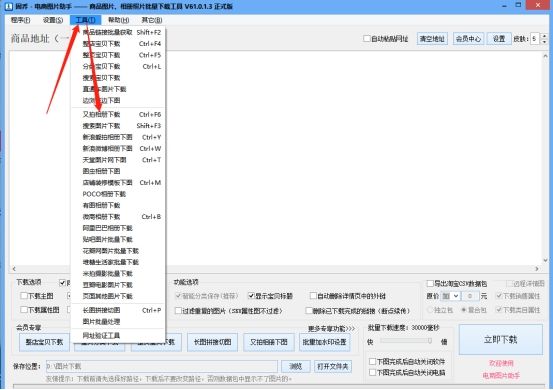
Task: Increase thread count with stepper up arrow
Action: pos(545,36)
